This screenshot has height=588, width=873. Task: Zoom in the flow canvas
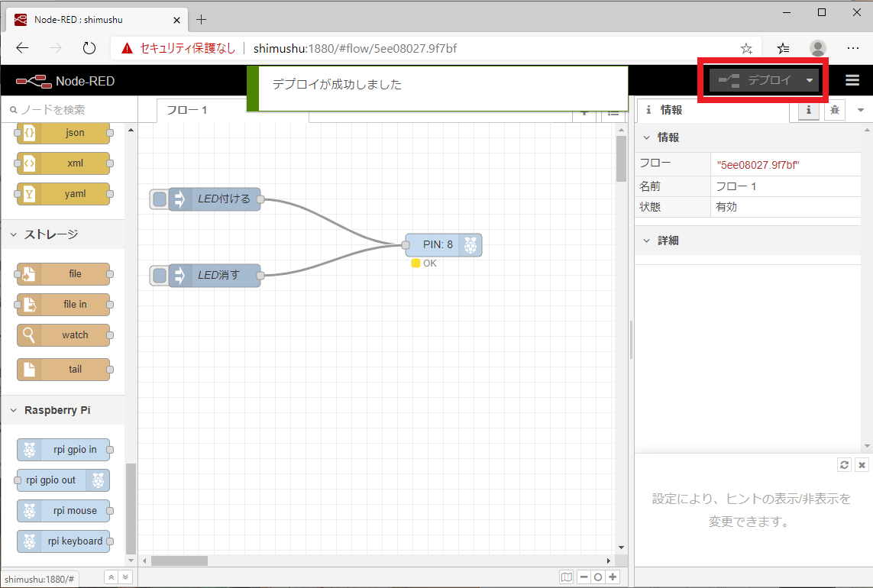pos(613,577)
